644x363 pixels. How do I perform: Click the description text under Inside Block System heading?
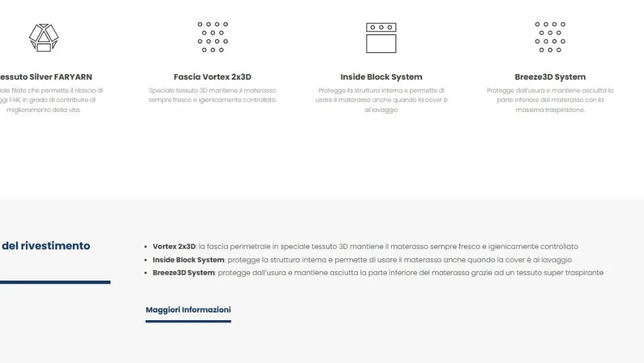click(x=381, y=100)
